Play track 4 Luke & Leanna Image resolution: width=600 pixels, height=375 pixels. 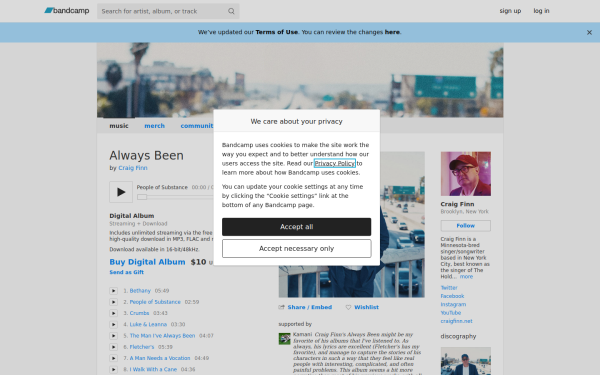tap(113, 324)
